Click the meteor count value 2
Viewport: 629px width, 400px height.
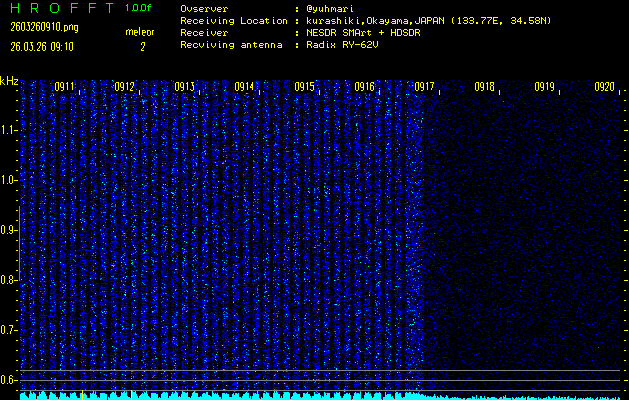(x=142, y=47)
